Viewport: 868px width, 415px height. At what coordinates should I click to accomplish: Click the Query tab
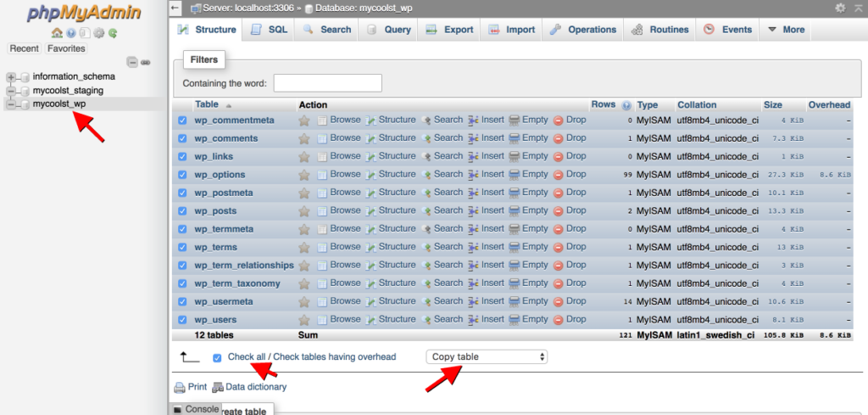[x=389, y=30]
